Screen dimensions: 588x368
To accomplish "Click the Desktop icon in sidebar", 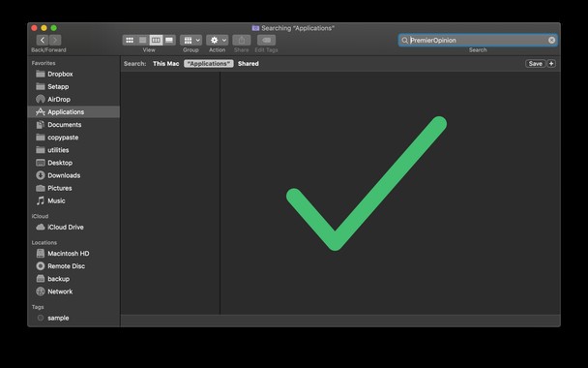I will pyautogui.click(x=41, y=163).
